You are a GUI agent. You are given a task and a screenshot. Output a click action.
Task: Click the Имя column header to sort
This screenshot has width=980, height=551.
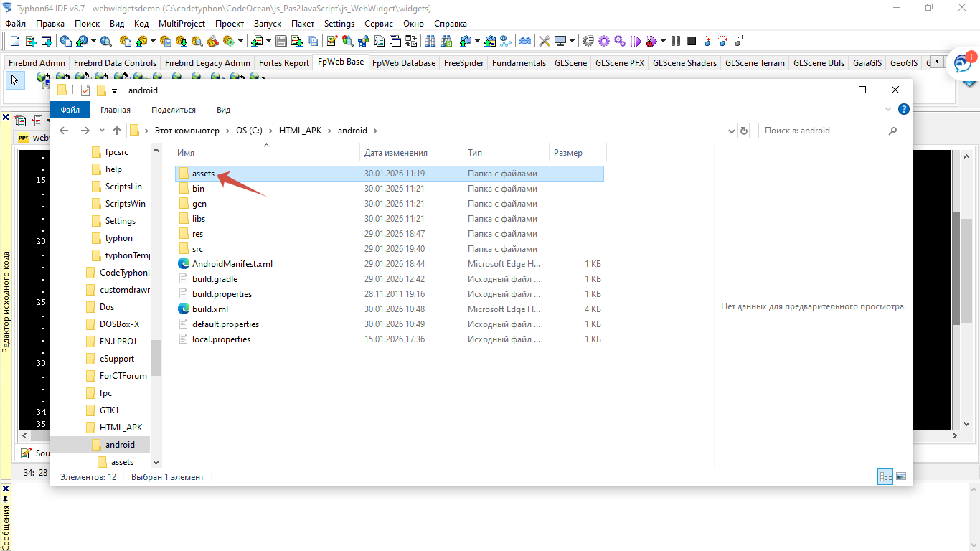pyautogui.click(x=187, y=153)
